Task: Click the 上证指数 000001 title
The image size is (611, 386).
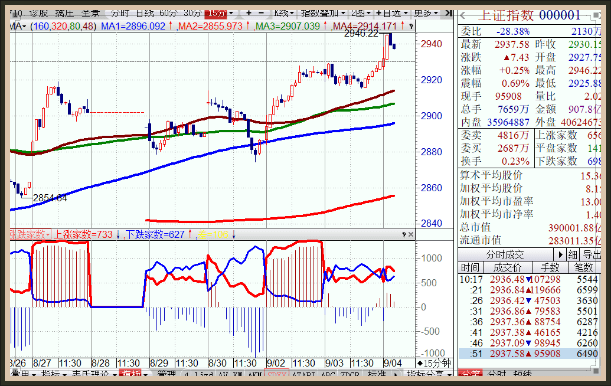Action: click(529, 16)
